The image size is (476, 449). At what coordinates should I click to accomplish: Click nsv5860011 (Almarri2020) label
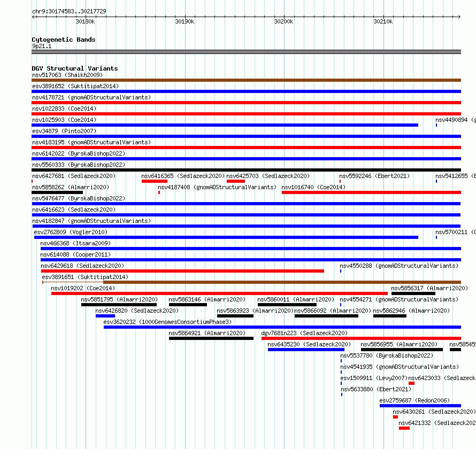click(296, 299)
